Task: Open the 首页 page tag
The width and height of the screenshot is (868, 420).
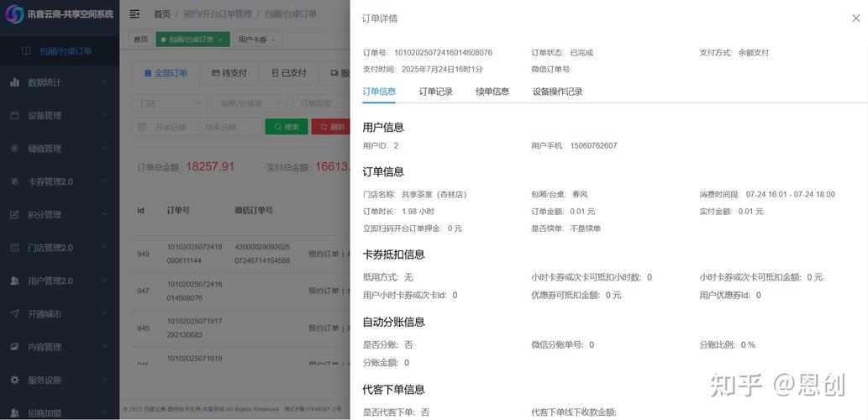Action: [x=141, y=39]
